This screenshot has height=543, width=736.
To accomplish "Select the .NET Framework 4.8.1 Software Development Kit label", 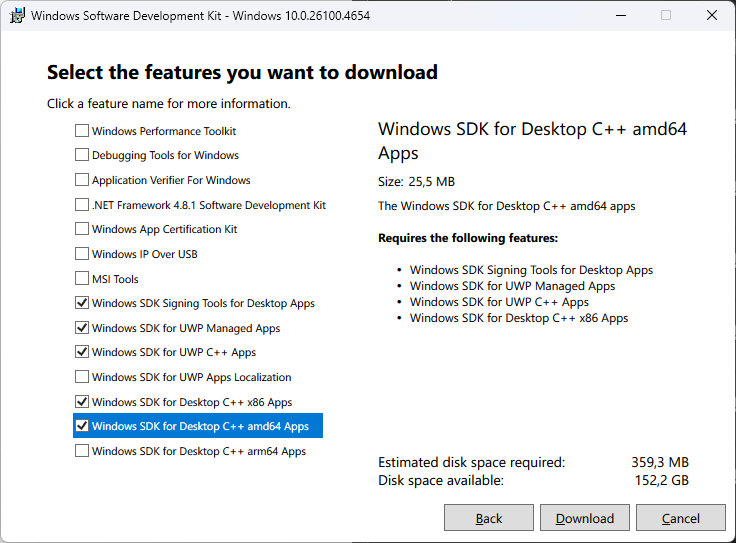I will point(209,205).
